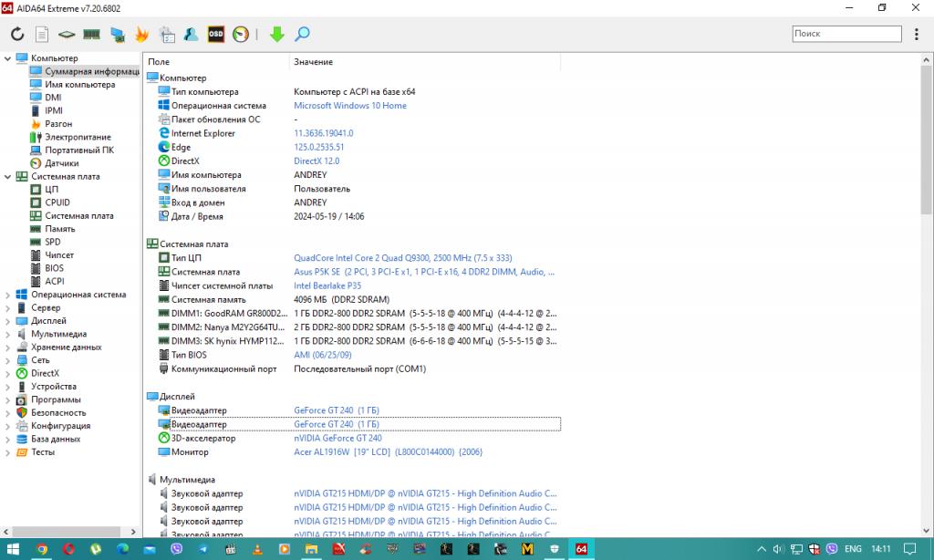
Task: Click the green download arrow icon
Action: tap(277, 35)
